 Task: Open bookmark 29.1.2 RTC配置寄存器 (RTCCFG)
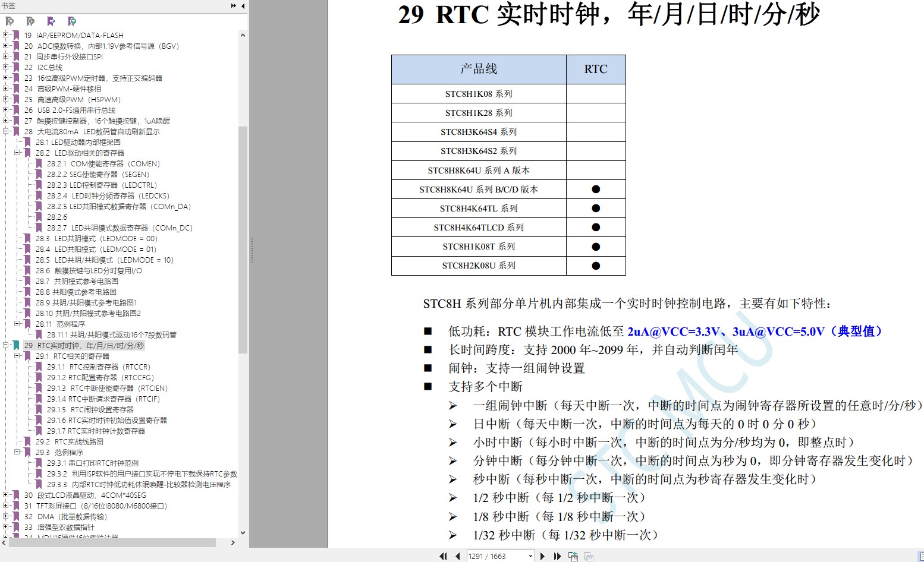click(x=100, y=377)
